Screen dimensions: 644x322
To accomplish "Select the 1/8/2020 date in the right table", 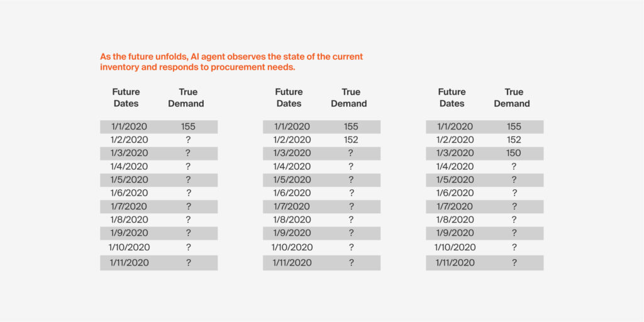I will click(x=455, y=219).
